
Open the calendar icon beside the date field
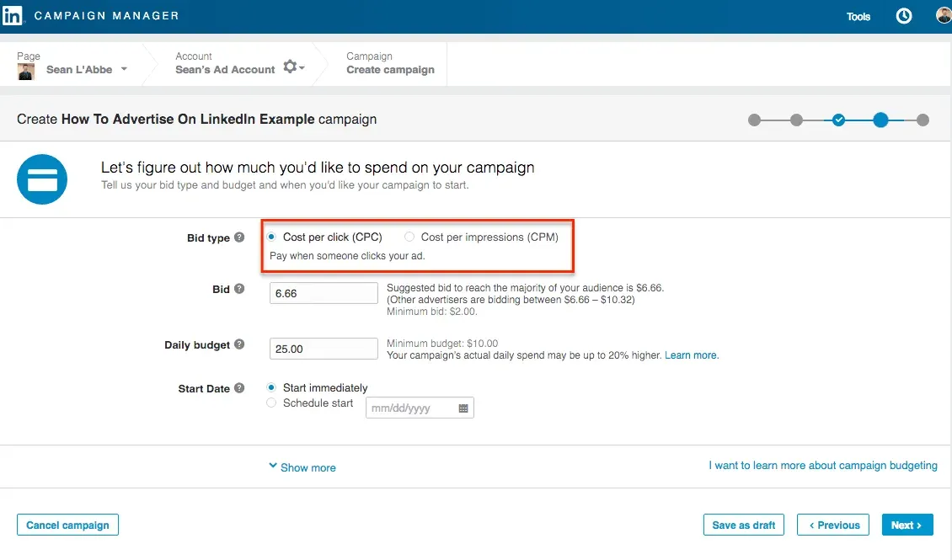point(463,408)
